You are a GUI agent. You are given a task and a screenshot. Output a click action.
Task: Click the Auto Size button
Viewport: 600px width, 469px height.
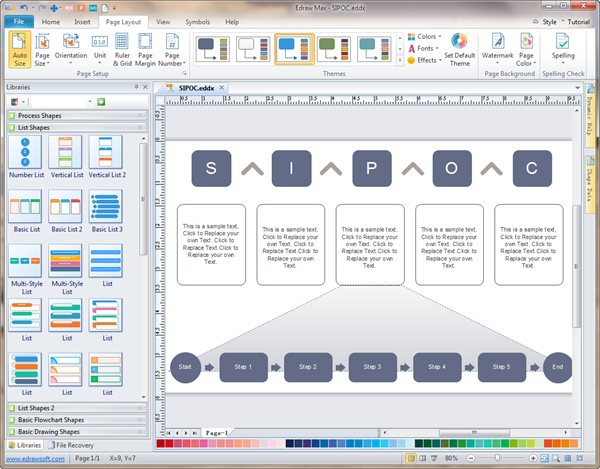[x=20, y=50]
